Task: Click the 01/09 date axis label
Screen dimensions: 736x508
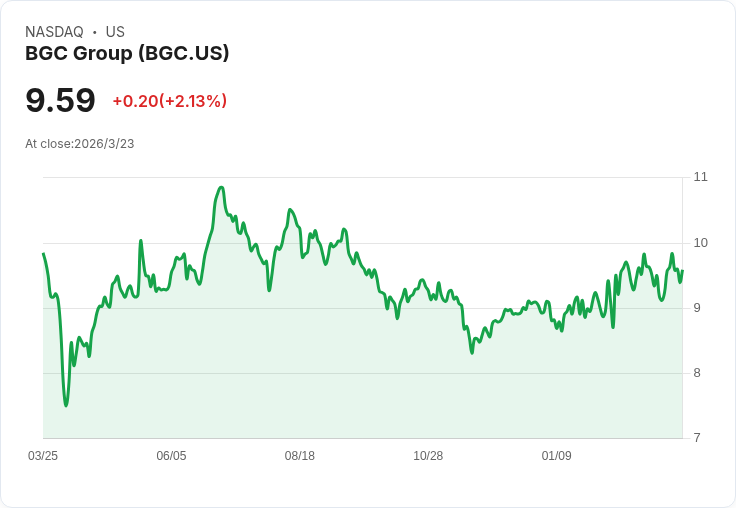Action: pos(556,455)
